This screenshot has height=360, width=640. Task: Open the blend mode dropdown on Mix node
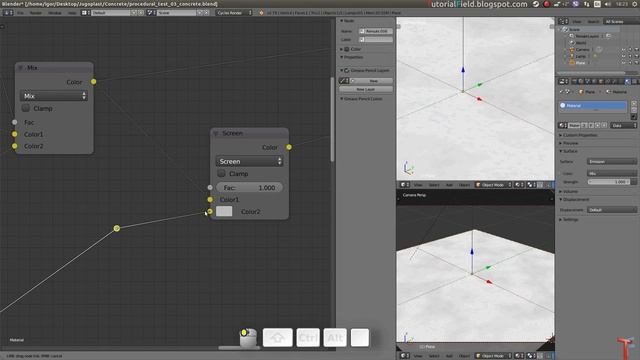point(54,96)
